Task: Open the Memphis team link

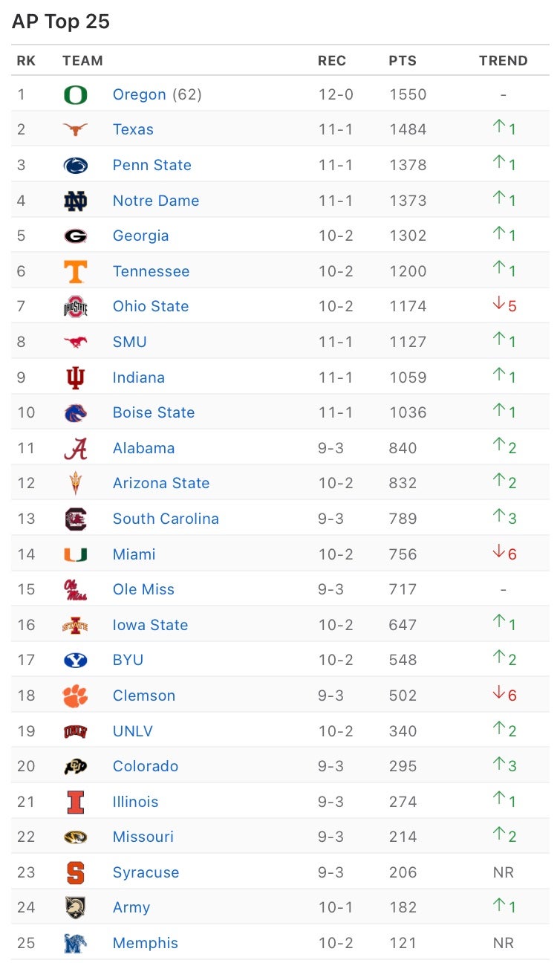Action: coord(145,943)
